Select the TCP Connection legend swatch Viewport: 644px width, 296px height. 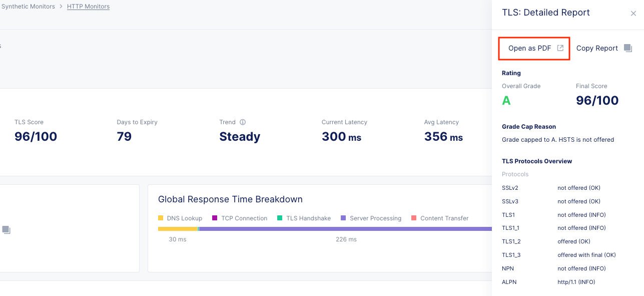[215, 218]
